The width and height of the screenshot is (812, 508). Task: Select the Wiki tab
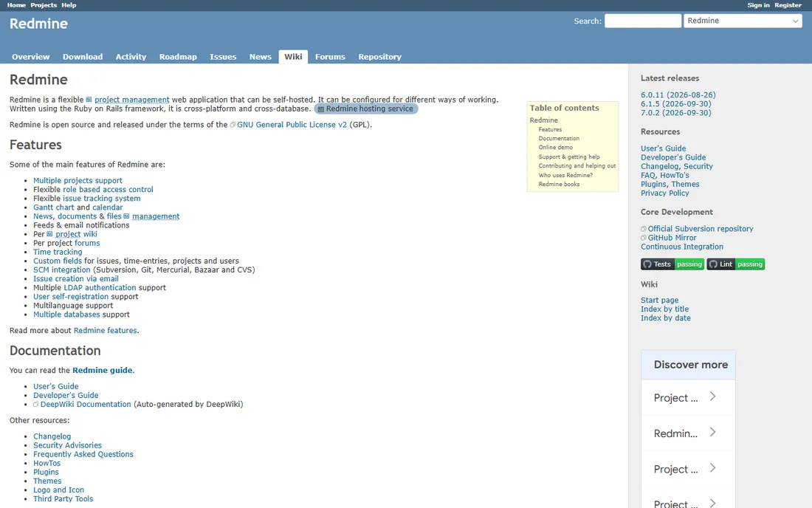(x=293, y=57)
